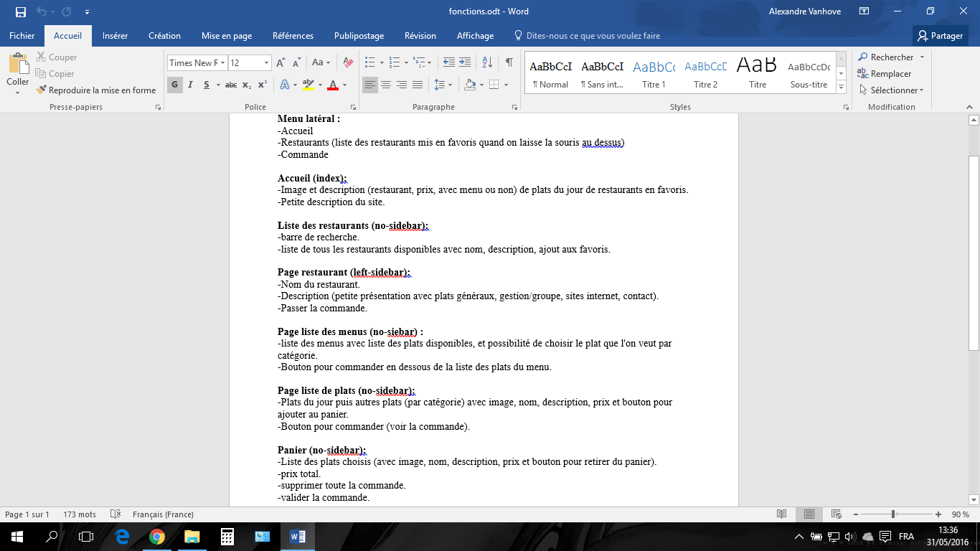The image size is (980, 551).
Task: Click the Windows Start button
Action: pos(17,537)
